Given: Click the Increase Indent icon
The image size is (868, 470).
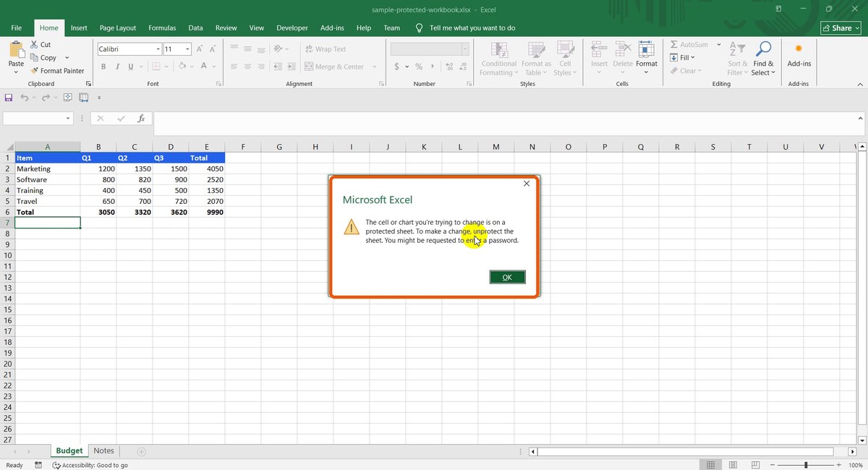Looking at the screenshot, I should [290, 67].
